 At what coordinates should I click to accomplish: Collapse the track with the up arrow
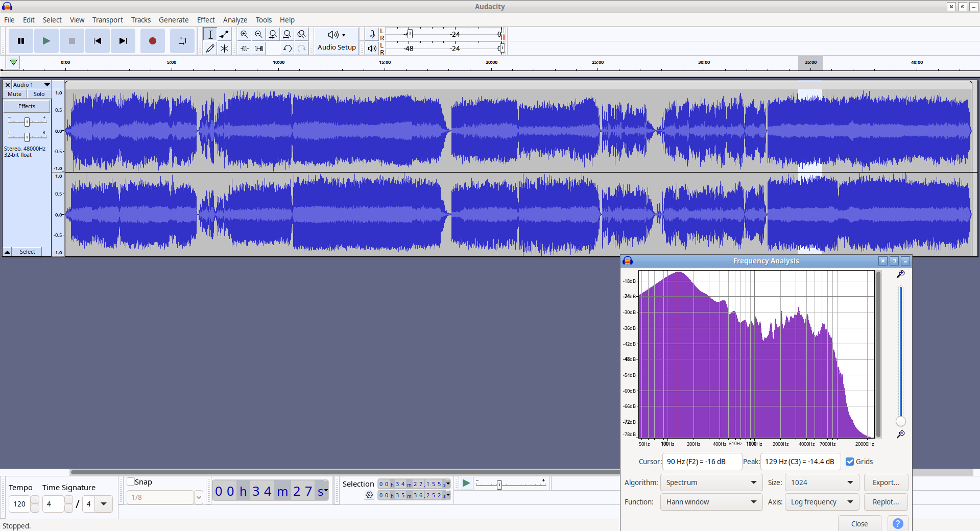(x=8, y=252)
